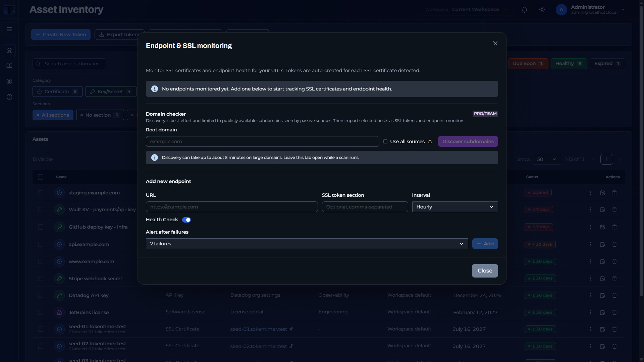Focus the SSL token section input
This screenshot has height=362, width=644.
coord(365,207)
